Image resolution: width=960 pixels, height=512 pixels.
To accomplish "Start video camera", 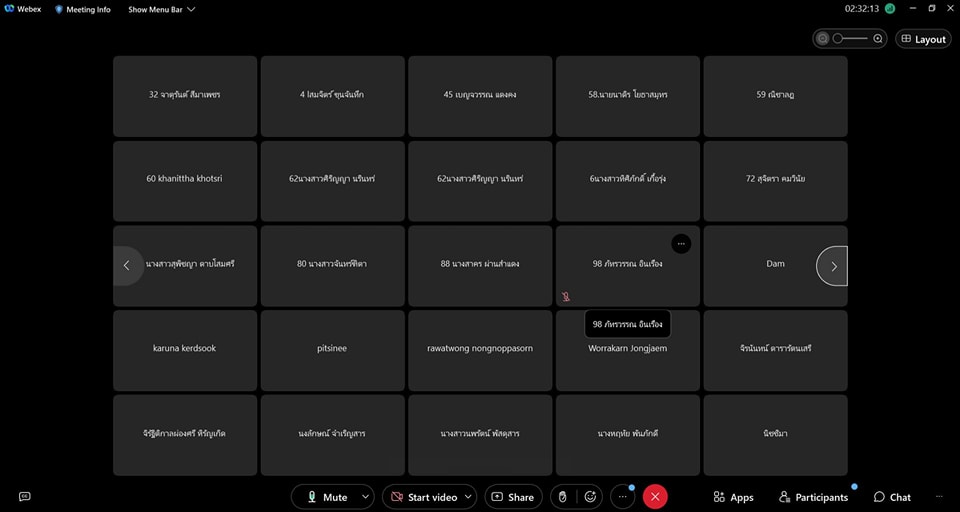I will pyautogui.click(x=424, y=497).
